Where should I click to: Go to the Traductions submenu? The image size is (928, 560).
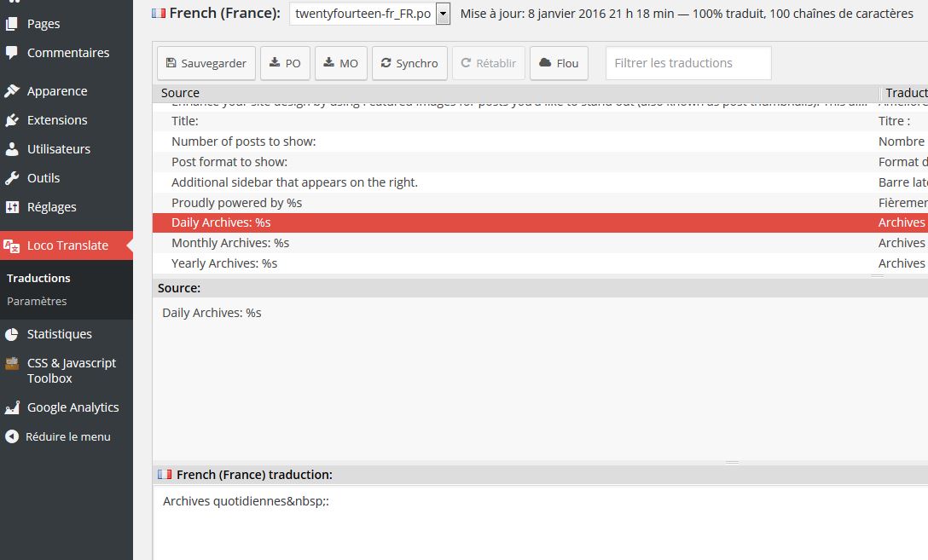click(x=38, y=278)
